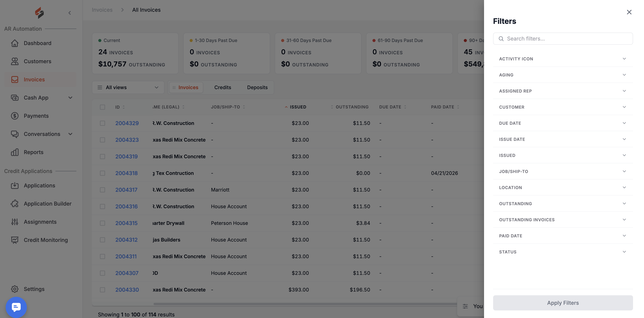The width and height of the screenshot is (644, 318).
Task: Click the All views list icon
Action: click(100, 87)
